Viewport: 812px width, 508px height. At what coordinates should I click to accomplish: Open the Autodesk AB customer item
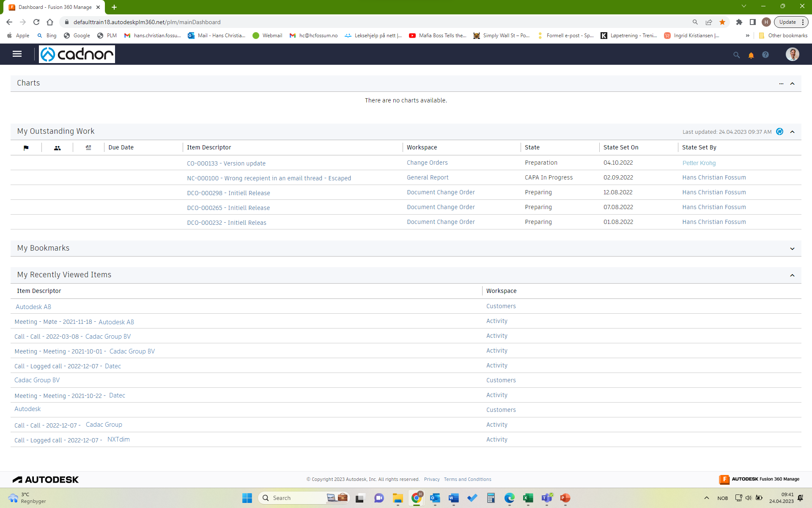[x=33, y=307]
